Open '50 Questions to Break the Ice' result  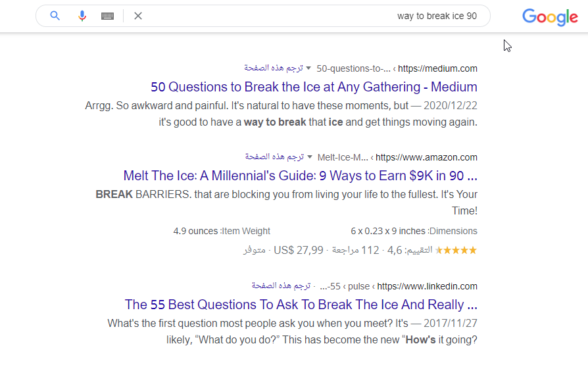314,87
